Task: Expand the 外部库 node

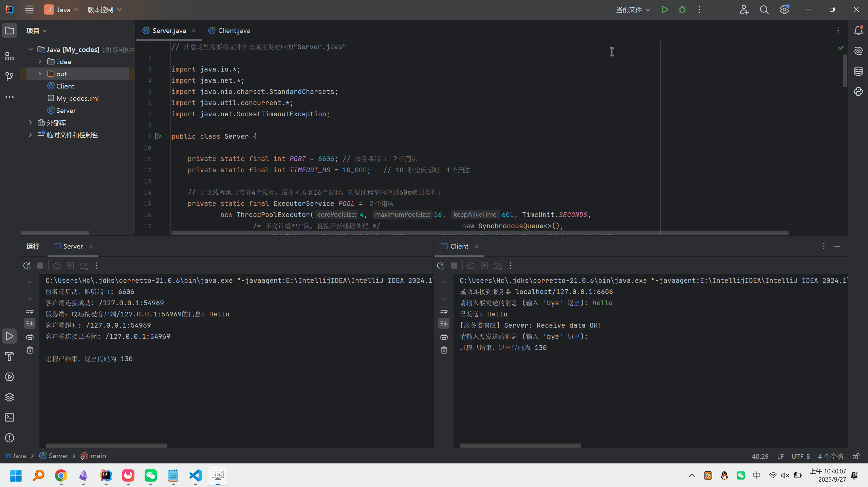Action: click(31, 123)
